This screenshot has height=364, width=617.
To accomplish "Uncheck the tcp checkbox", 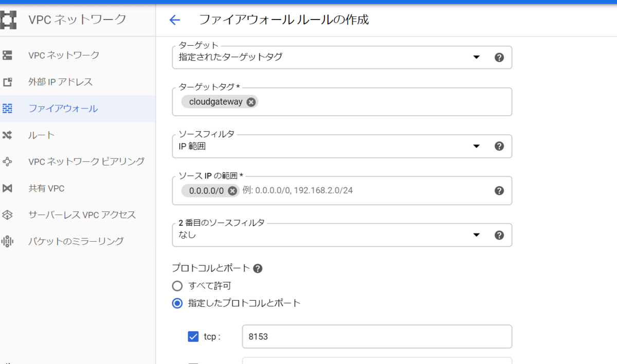I will tap(193, 337).
